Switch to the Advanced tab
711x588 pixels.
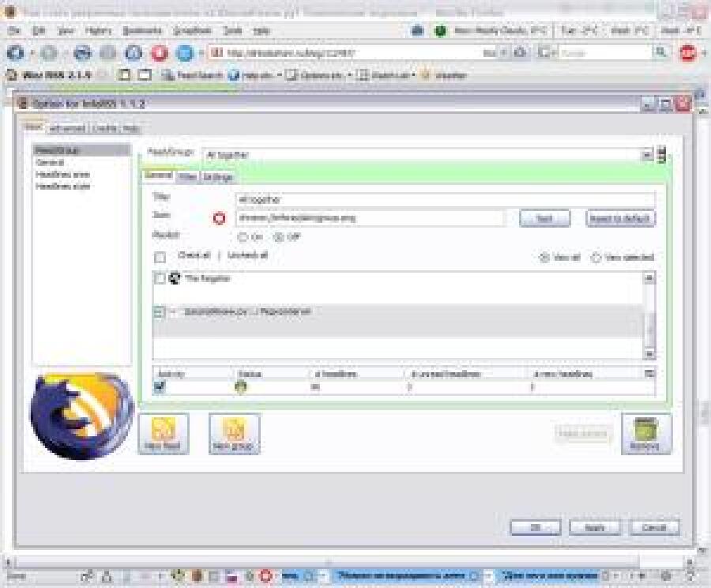pyautogui.click(x=67, y=128)
